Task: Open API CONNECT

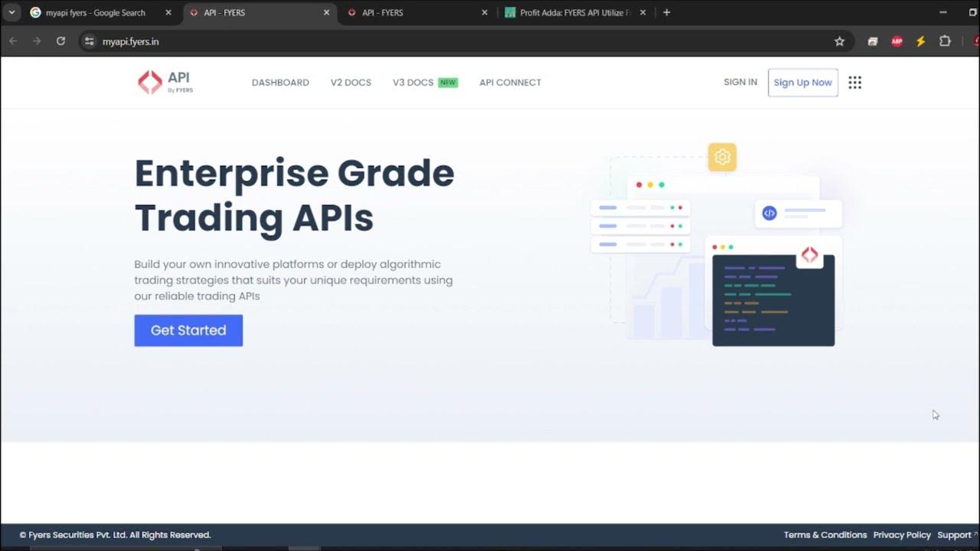Action: [x=510, y=83]
